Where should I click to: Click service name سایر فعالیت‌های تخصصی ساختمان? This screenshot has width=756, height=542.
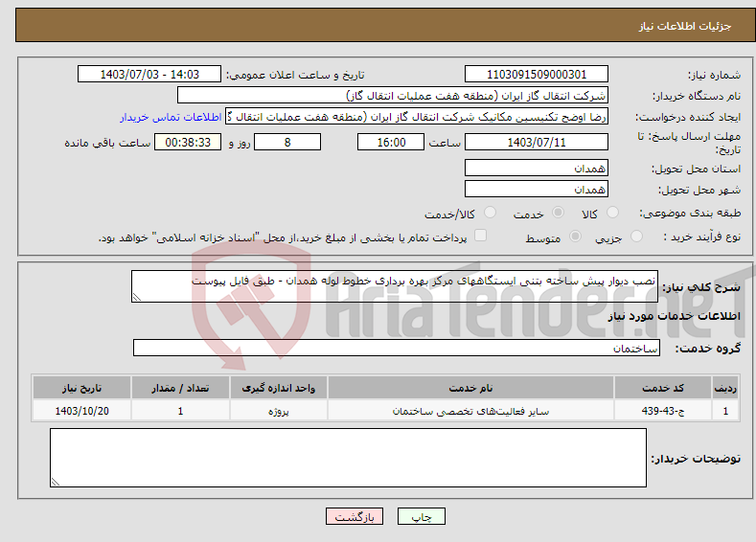point(470,411)
